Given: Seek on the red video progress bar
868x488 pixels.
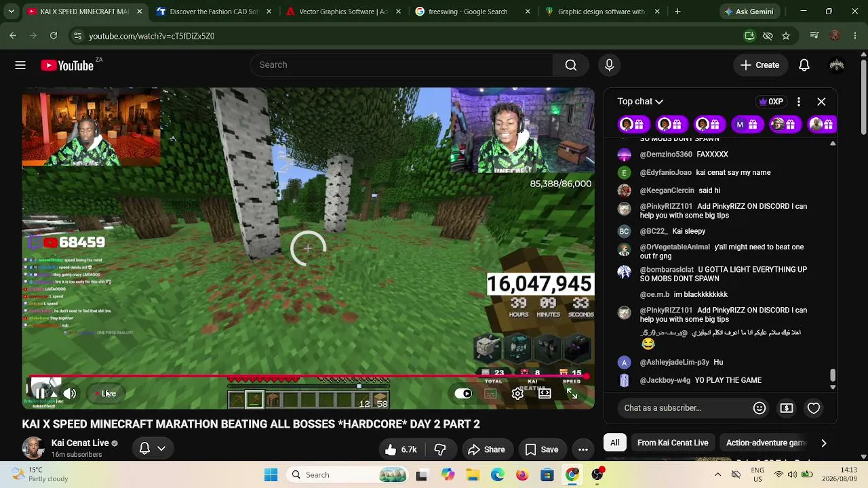Looking at the screenshot, I should (309, 375).
